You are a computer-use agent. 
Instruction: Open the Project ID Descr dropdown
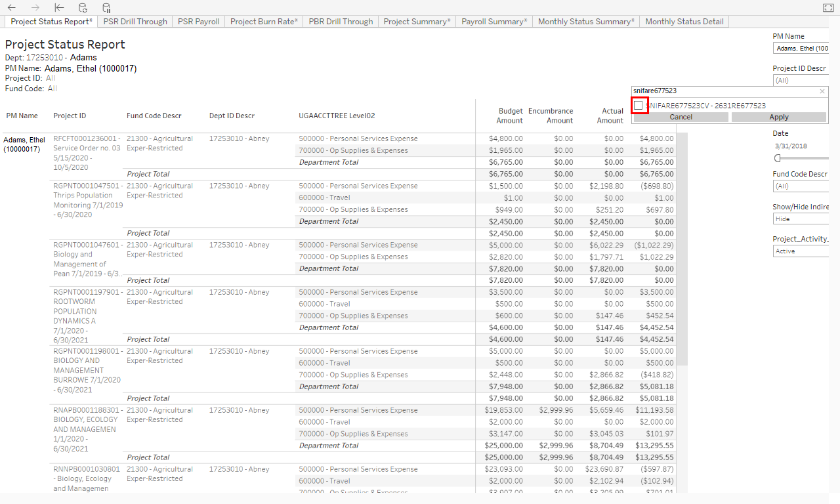click(801, 80)
